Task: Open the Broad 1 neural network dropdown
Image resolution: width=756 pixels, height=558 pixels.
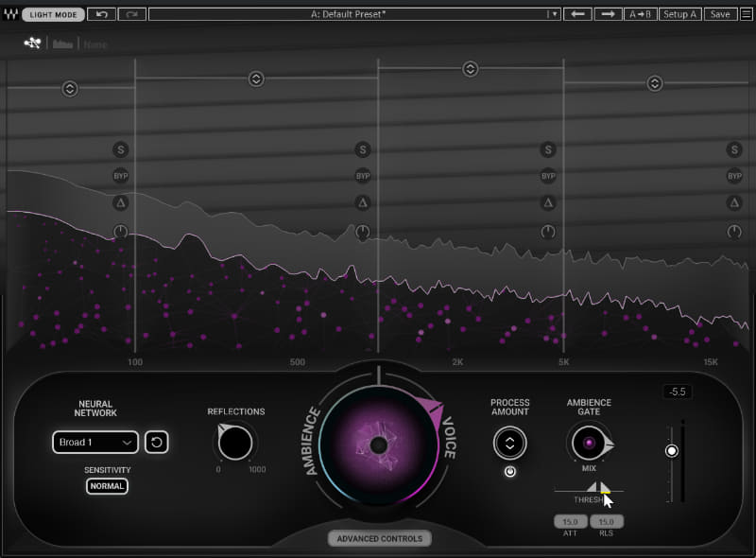Action: [95, 443]
